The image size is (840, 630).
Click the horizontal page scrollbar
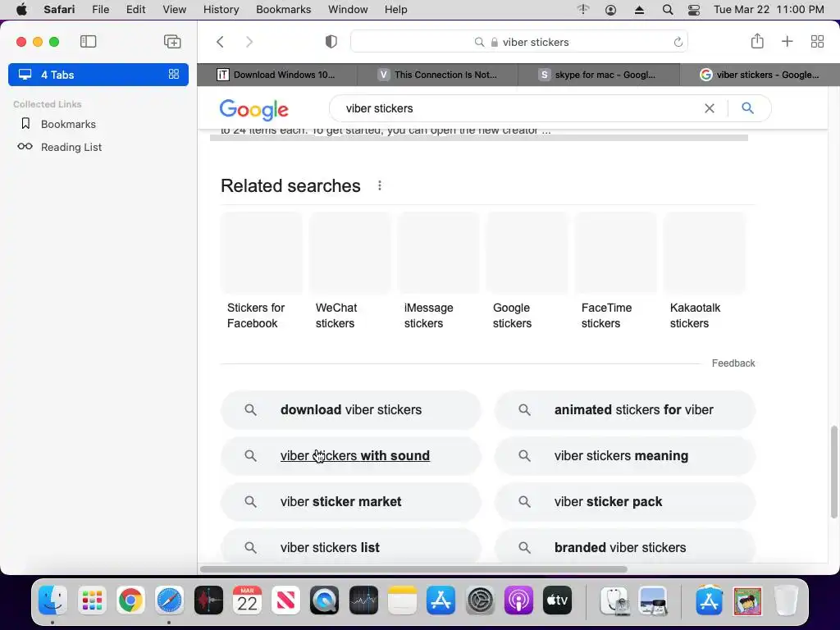(x=413, y=569)
